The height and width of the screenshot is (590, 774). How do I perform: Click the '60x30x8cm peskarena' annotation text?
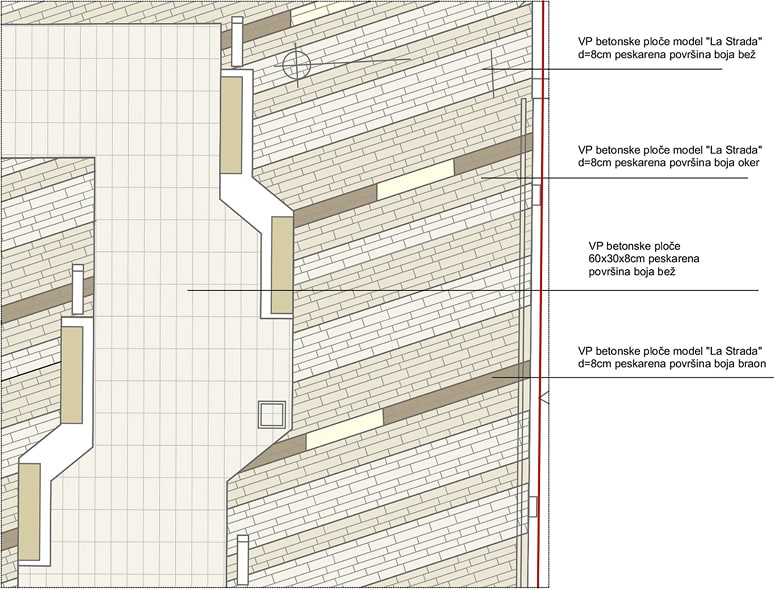point(644,259)
